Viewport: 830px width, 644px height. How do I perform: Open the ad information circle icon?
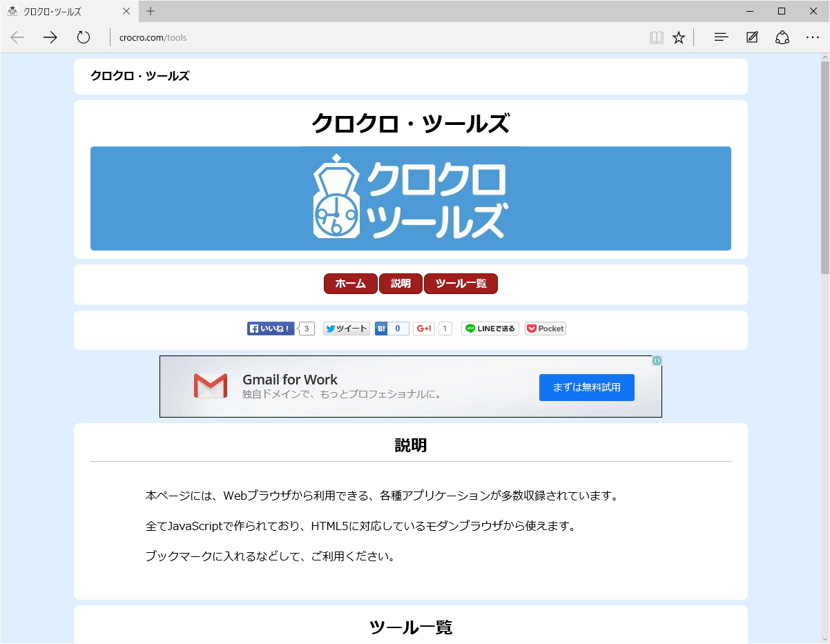point(657,360)
